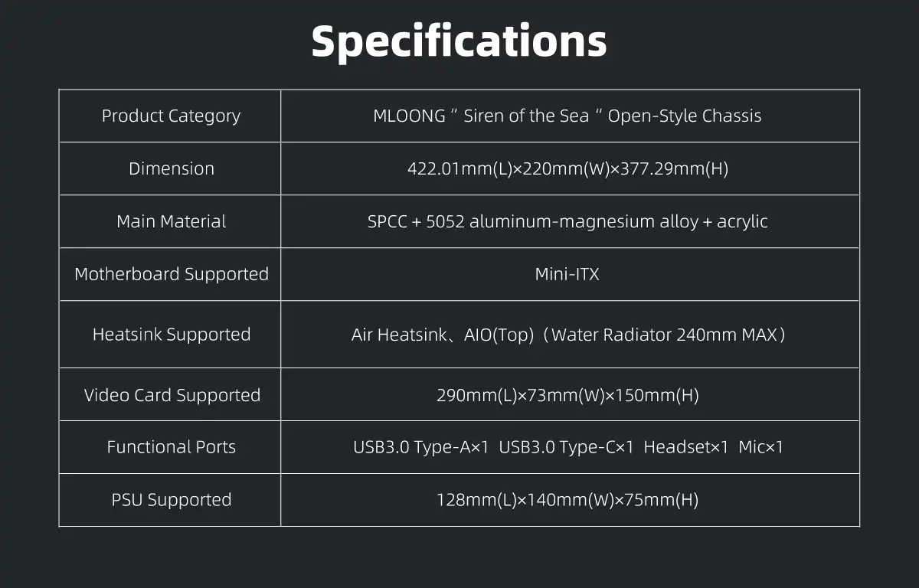The width and height of the screenshot is (919, 588).
Task: Select the Product Category label cell
Action: (171, 116)
